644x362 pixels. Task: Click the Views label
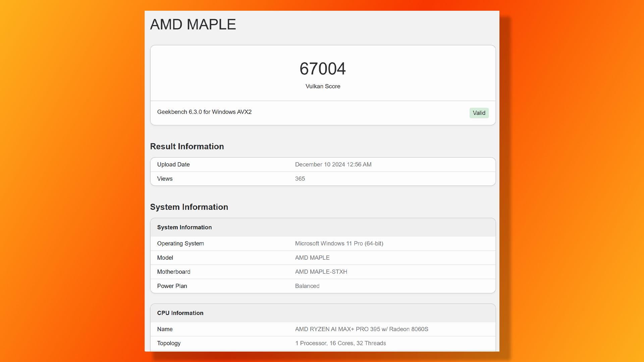165,179
